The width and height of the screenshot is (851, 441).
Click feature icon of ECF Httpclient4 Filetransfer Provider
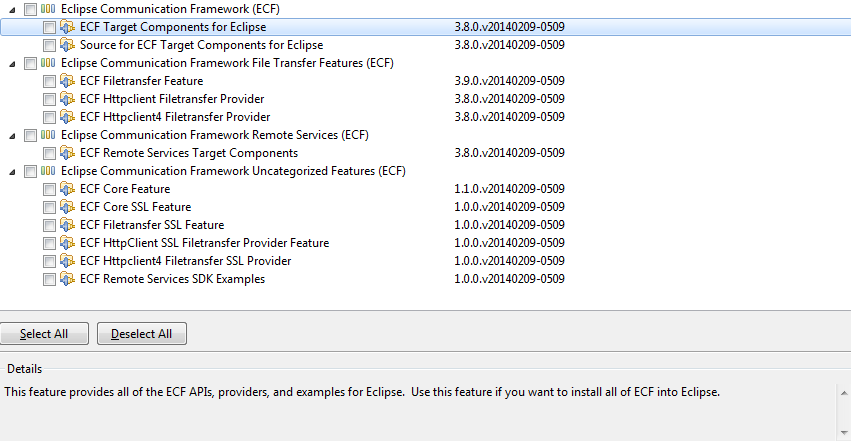coord(67,117)
